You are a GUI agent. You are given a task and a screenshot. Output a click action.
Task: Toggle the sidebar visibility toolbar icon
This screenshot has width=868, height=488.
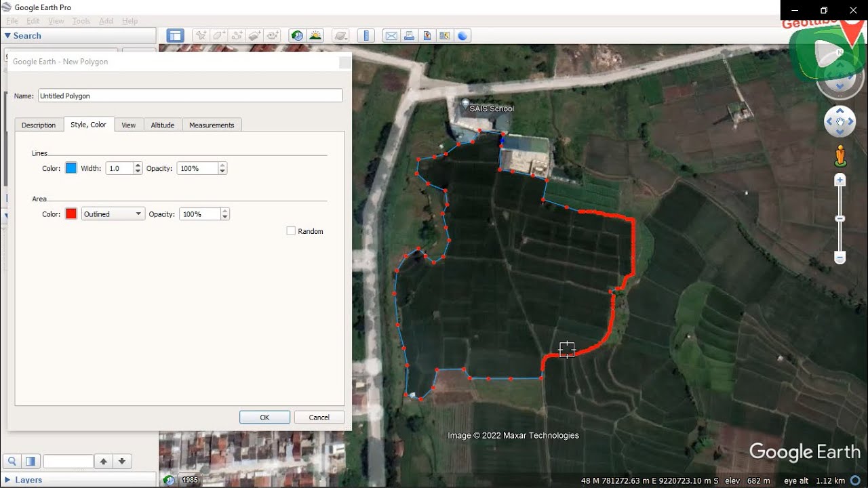[x=175, y=36]
